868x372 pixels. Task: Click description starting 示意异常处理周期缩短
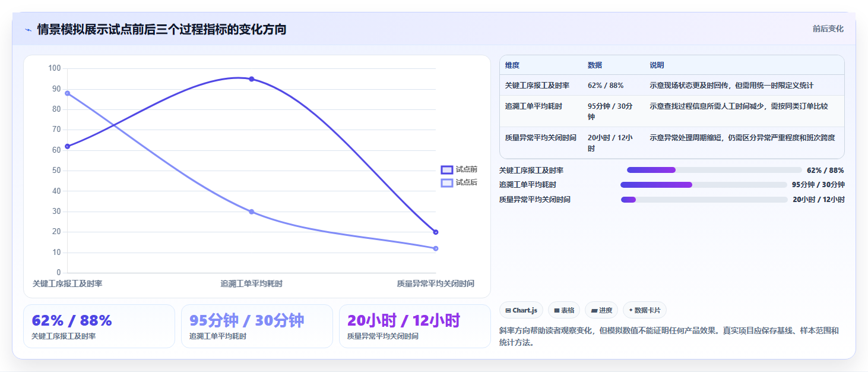(743, 138)
